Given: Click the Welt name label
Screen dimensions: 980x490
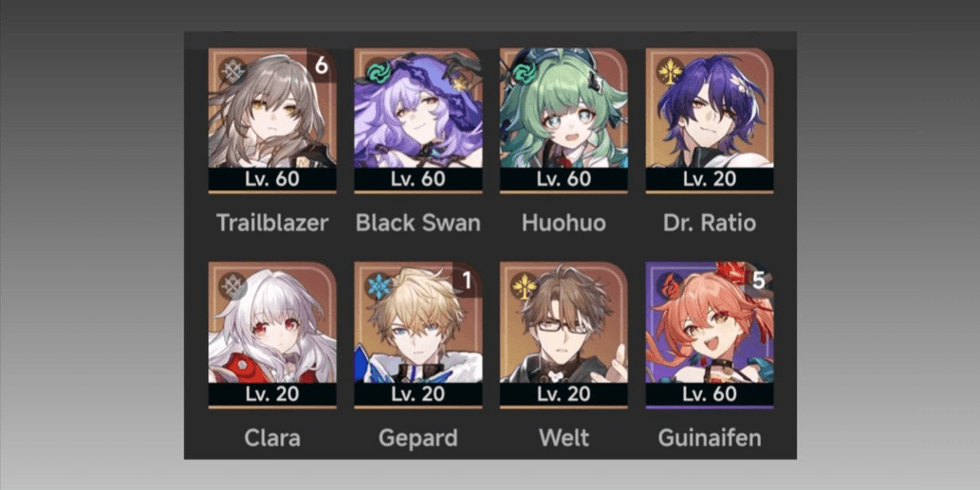Looking at the screenshot, I should (564, 438).
